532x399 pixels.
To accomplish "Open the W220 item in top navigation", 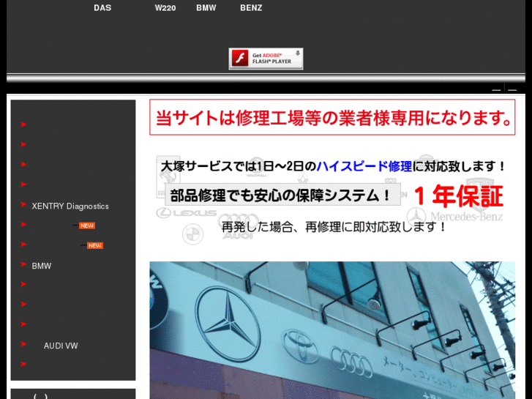I will click(165, 8).
